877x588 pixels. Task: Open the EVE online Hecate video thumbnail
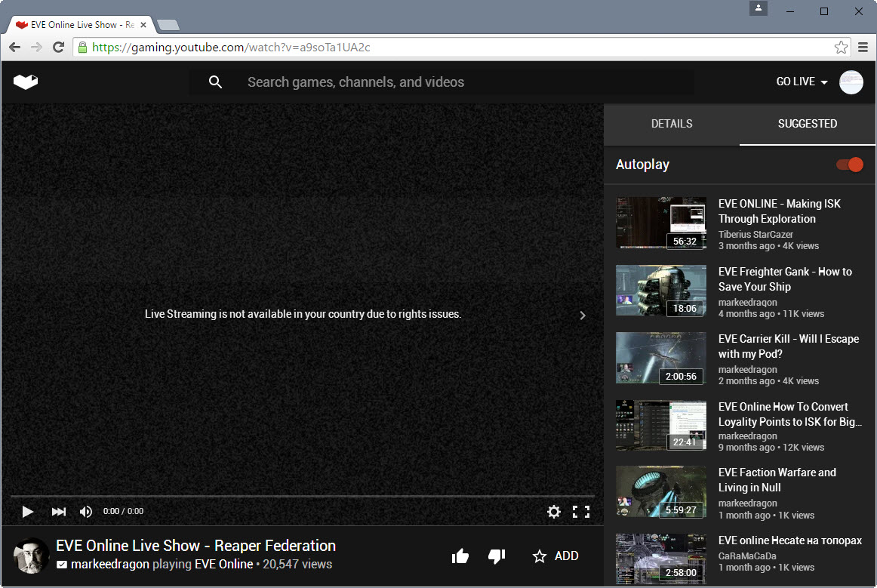660,559
